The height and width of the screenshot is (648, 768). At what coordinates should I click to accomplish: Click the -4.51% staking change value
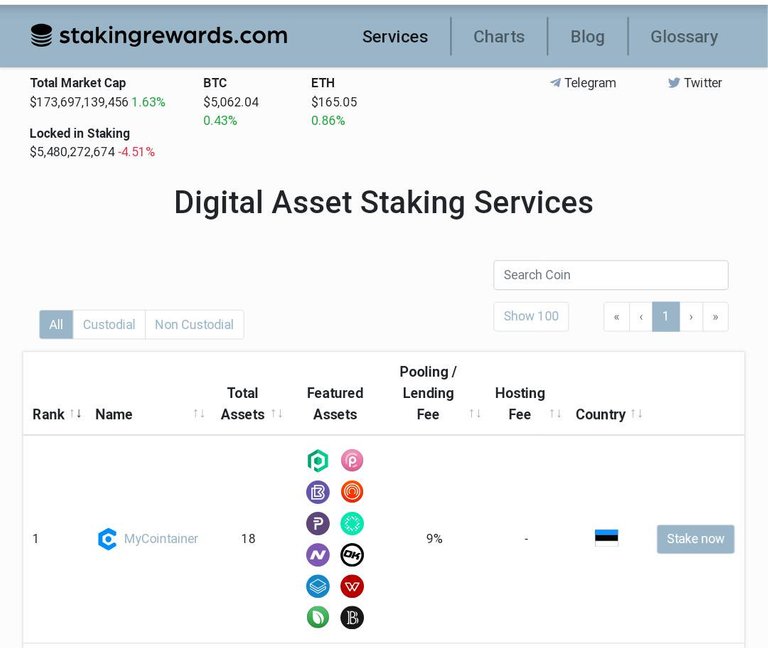click(x=136, y=152)
